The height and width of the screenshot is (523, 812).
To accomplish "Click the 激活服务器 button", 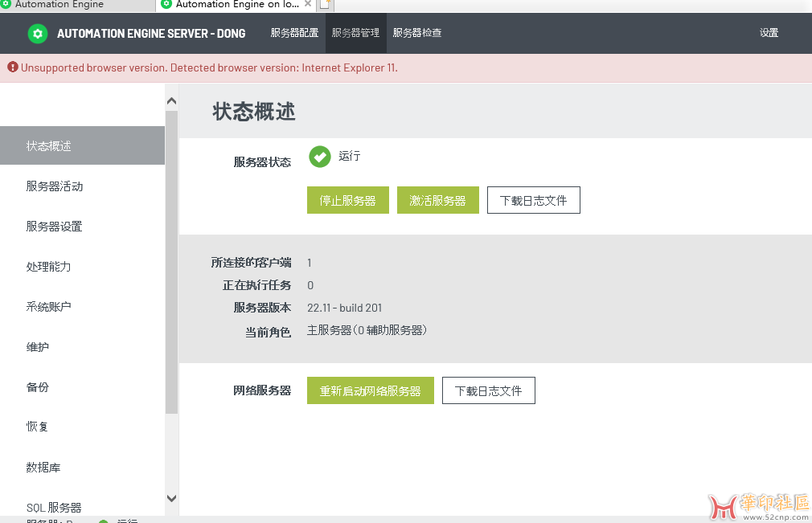I will pyautogui.click(x=437, y=200).
